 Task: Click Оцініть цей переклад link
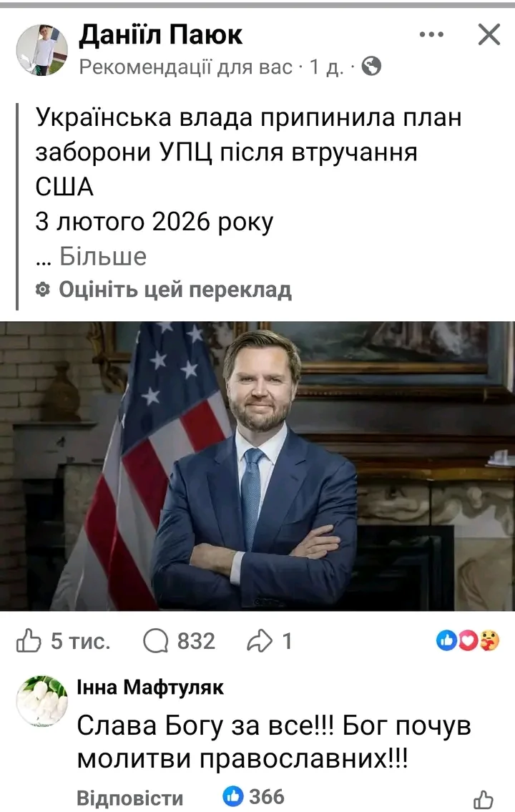(175, 289)
